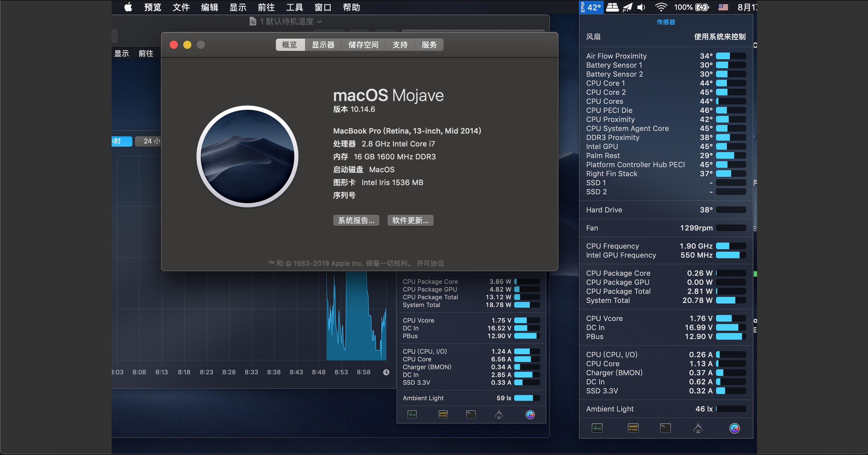Toggle the 42° sensors menu bar item
This screenshot has height=455, width=868.
pyautogui.click(x=591, y=7)
